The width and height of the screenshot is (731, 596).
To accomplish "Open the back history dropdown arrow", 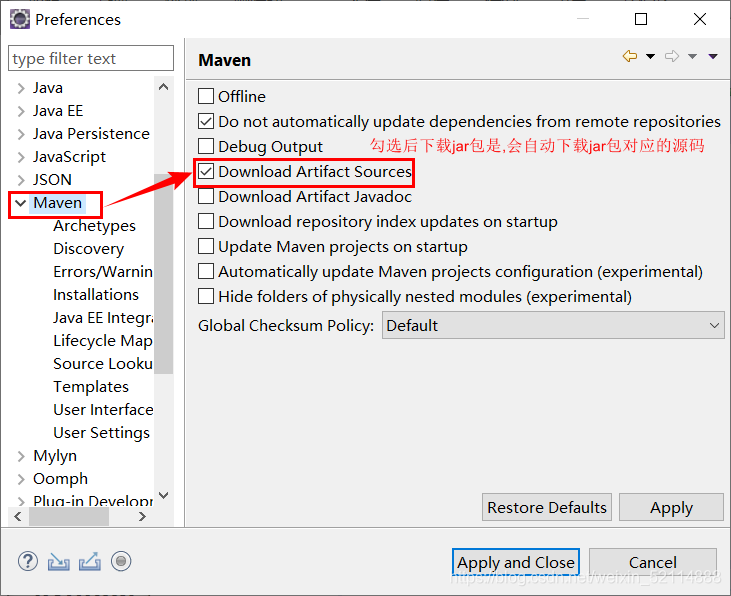I will 650,56.
